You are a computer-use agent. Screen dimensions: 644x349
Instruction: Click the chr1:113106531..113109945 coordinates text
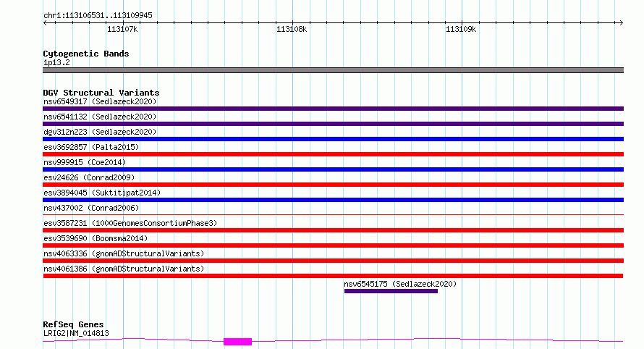98,16
